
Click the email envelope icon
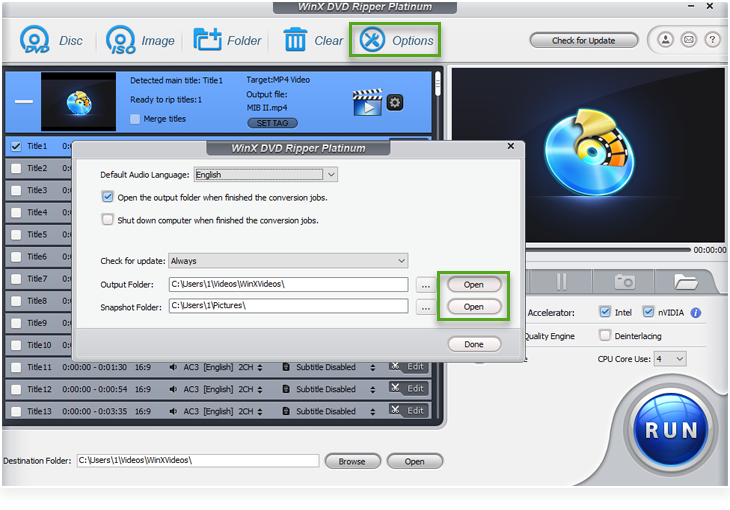click(x=689, y=40)
